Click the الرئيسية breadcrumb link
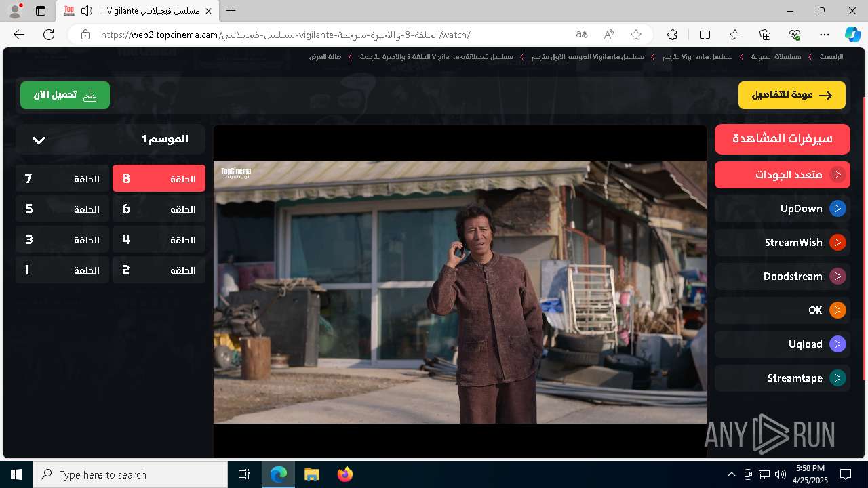Viewport: 868px width, 488px height. tap(831, 57)
